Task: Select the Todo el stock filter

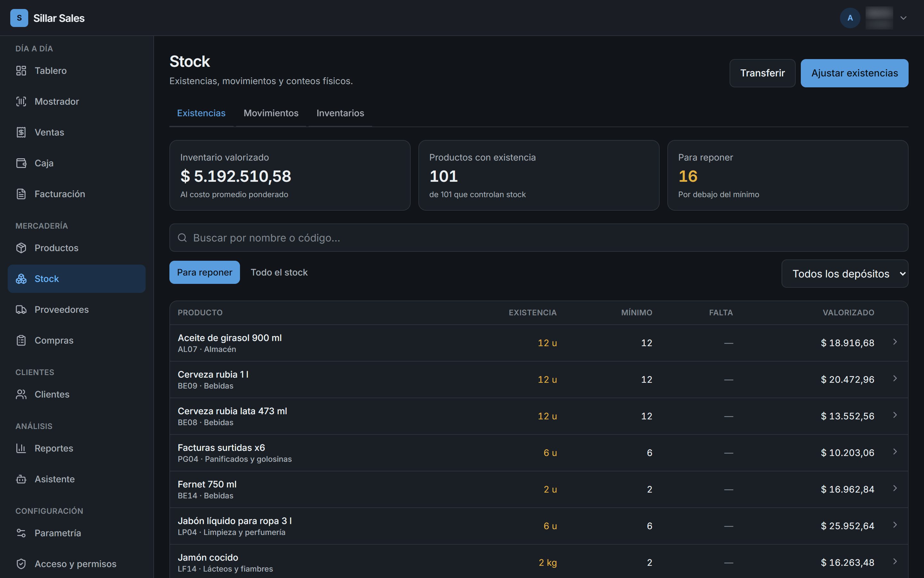Action: 279,272
